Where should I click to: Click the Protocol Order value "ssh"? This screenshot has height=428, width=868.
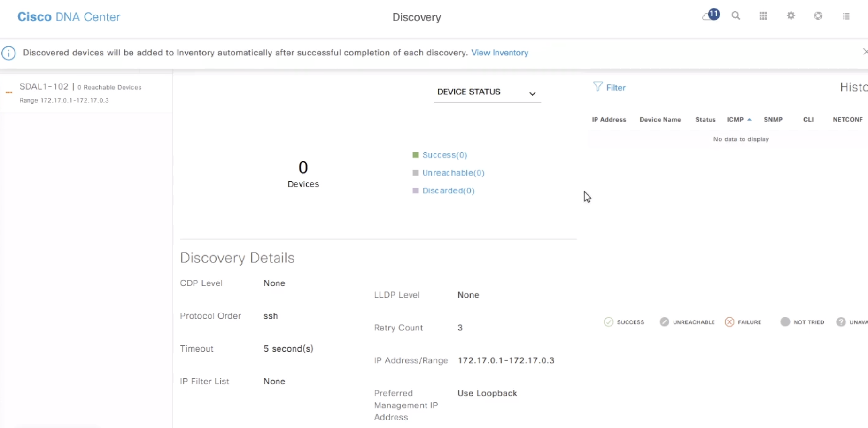coord(271,316)
